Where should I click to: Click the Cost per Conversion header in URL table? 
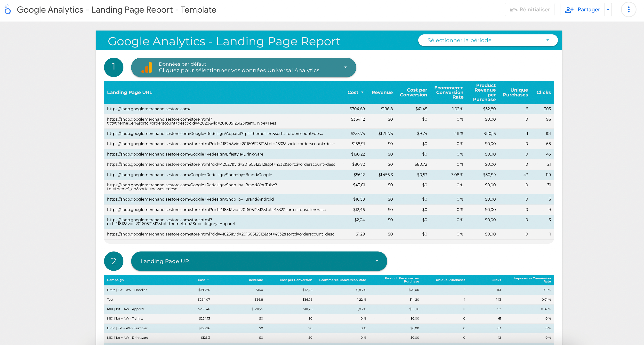point(413,93)
